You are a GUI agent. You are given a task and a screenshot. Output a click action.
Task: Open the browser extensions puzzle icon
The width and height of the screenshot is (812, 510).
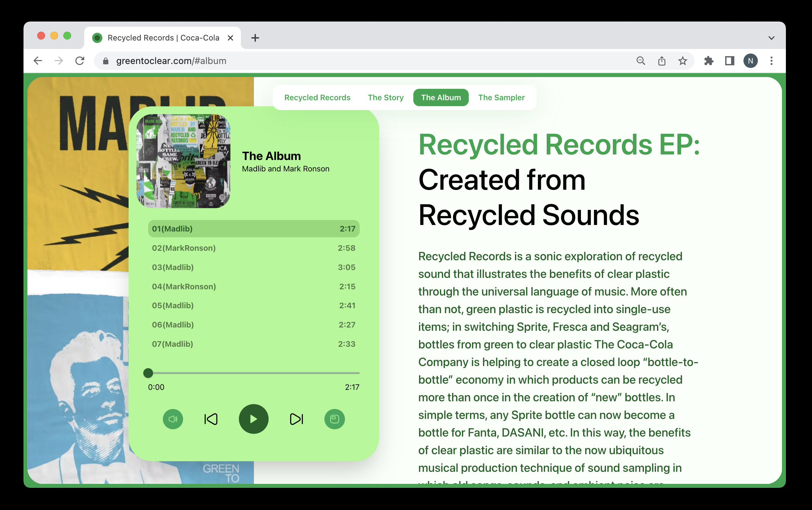(x=709, y=61)
